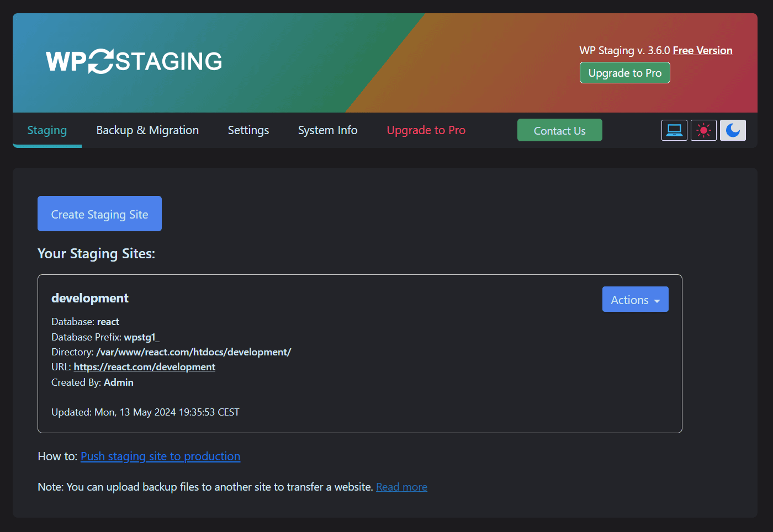Click green Upgrade to Pro header button
Image resolution: width=773 pixels, height=532 pixels.
625,73
